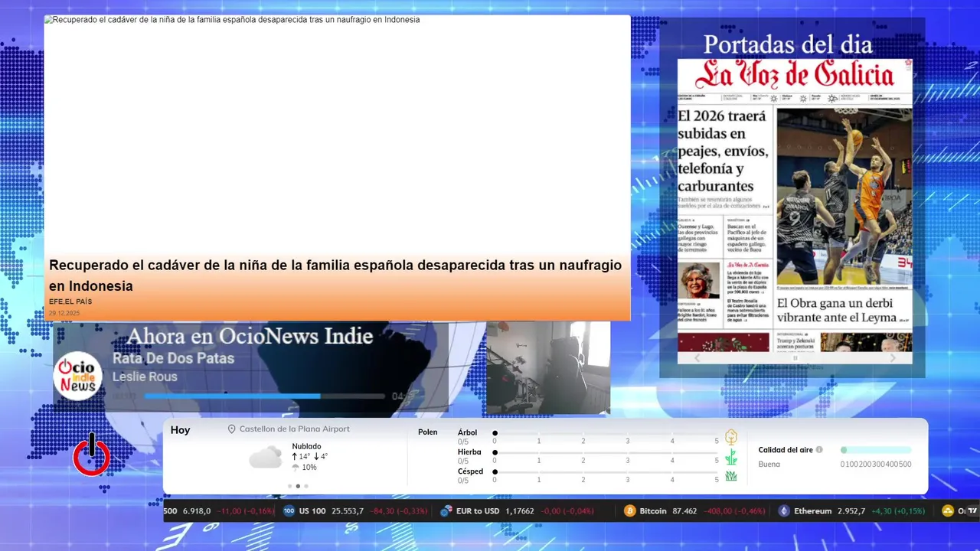
Task: Click the 6.918,0 index value in ticker
Action: (x=197, y=511)
